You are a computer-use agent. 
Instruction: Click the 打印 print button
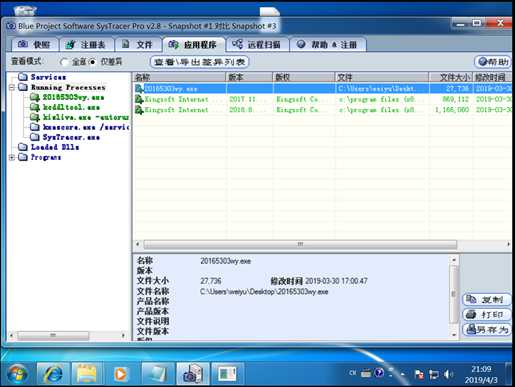click(x=486, y=314)
